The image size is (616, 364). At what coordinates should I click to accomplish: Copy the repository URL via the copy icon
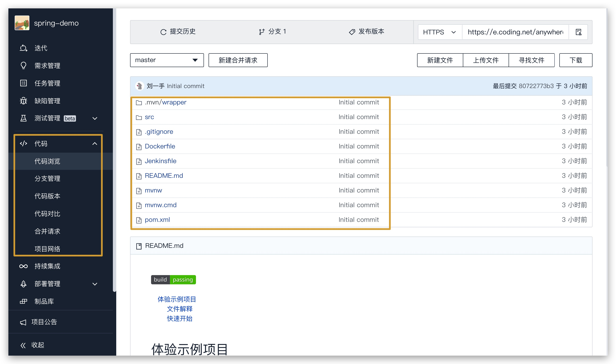pyautogui.click(x=578, y=32)
